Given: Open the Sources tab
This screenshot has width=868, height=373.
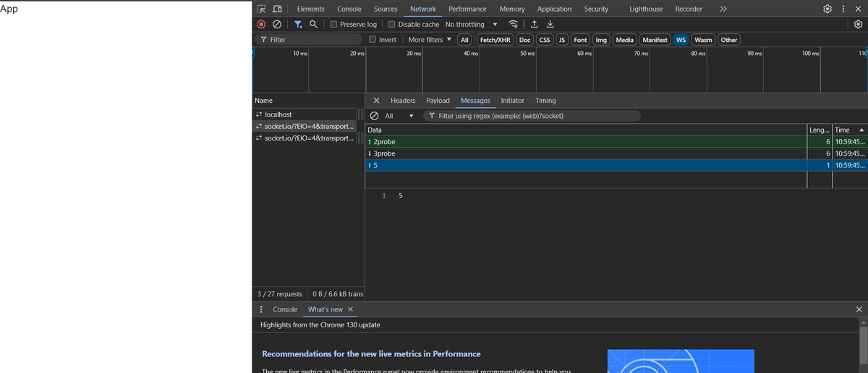Looking at the screenshot, I should click(386, 9).
